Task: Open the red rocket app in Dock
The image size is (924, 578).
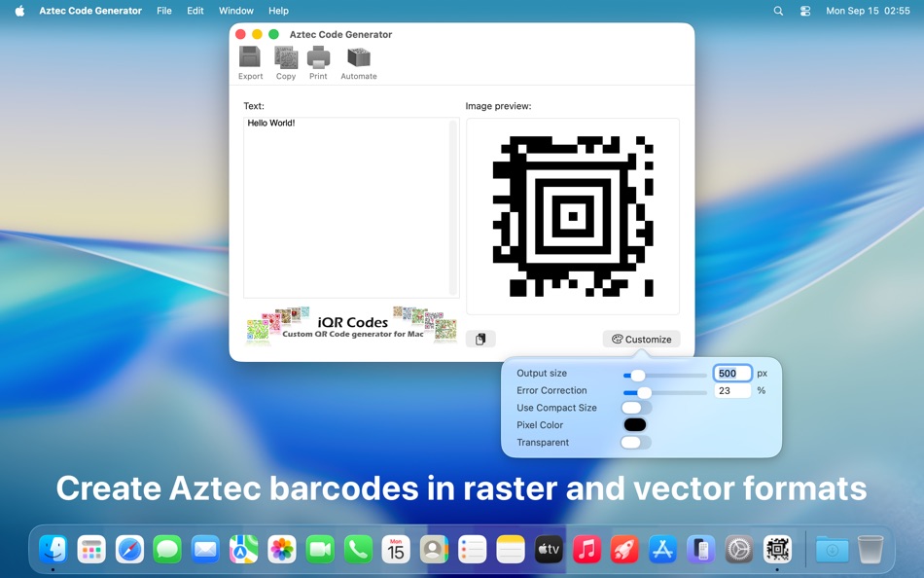Action: coord(624,550)
